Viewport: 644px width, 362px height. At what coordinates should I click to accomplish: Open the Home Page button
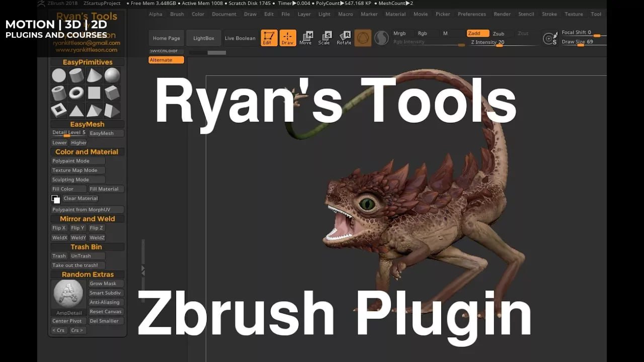tap(167, 38)
